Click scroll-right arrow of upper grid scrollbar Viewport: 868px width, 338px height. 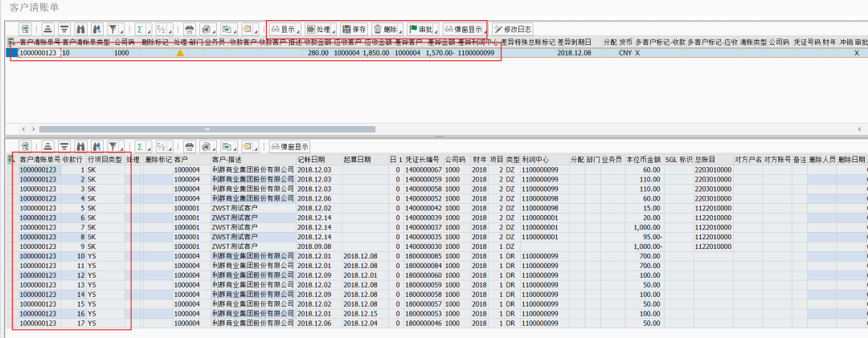pyautogui.click(x=32, y=129)
